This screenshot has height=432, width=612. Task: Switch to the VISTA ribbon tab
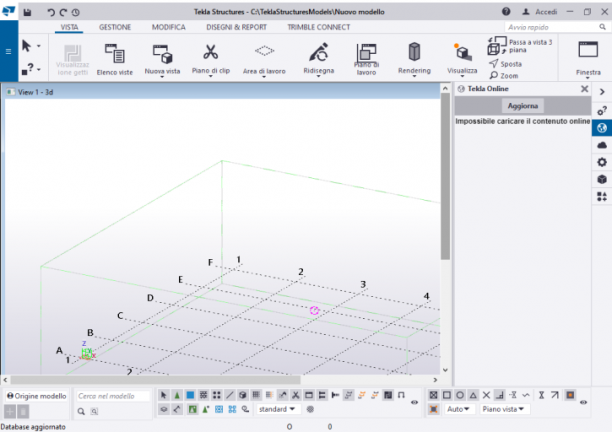[69, 27]
